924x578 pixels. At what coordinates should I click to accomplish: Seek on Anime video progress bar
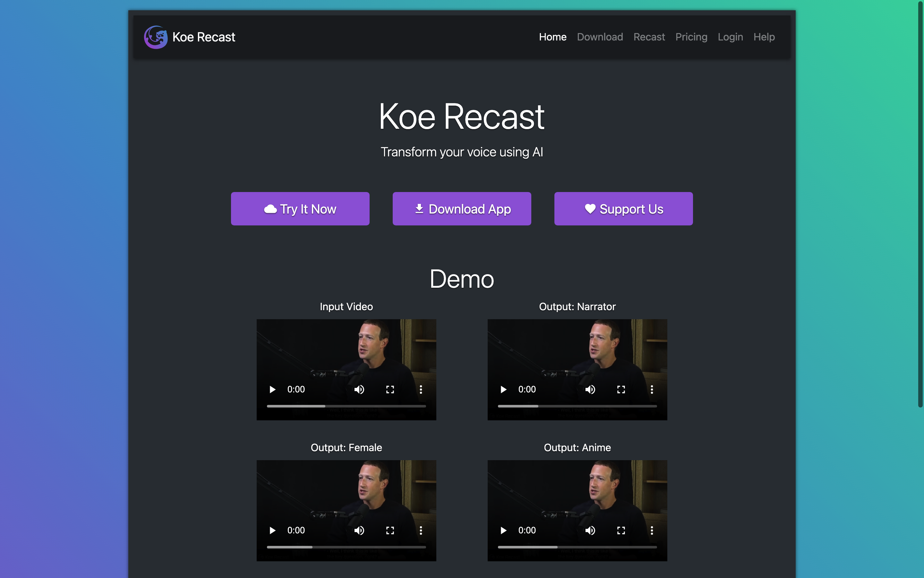tap(577, 547)
